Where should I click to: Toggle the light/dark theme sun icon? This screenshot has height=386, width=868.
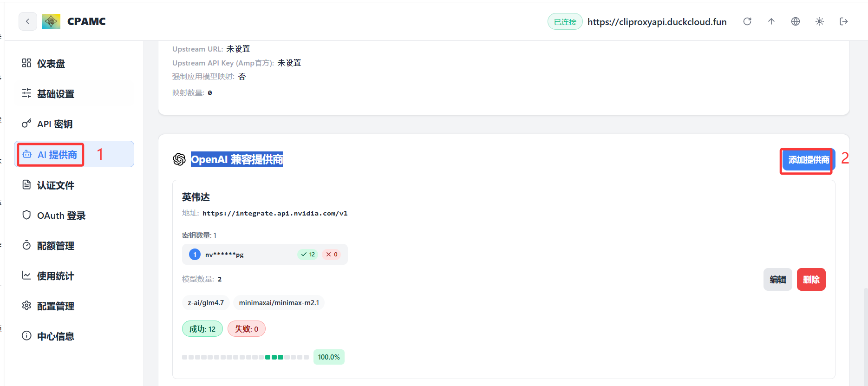[820, 21]
